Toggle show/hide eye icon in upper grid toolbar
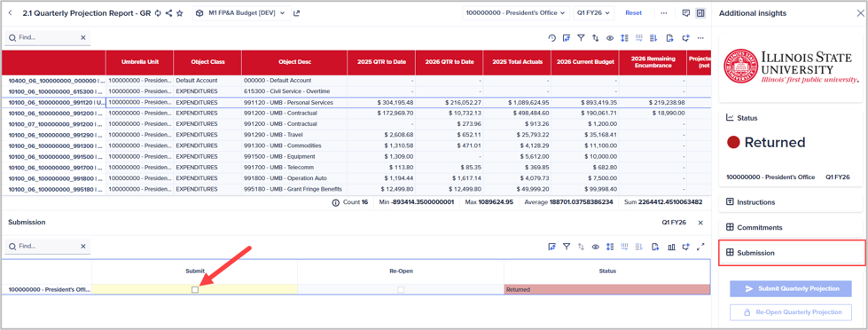868x330 pixels. point(610,37)
